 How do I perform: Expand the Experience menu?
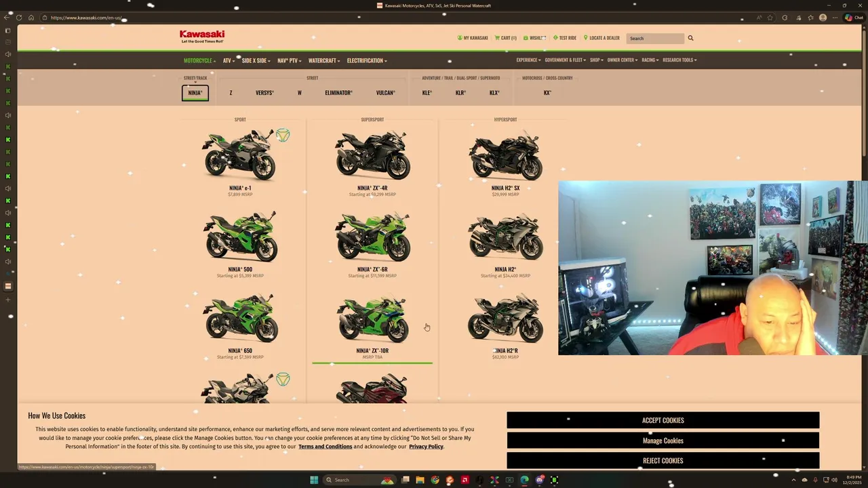528,60
